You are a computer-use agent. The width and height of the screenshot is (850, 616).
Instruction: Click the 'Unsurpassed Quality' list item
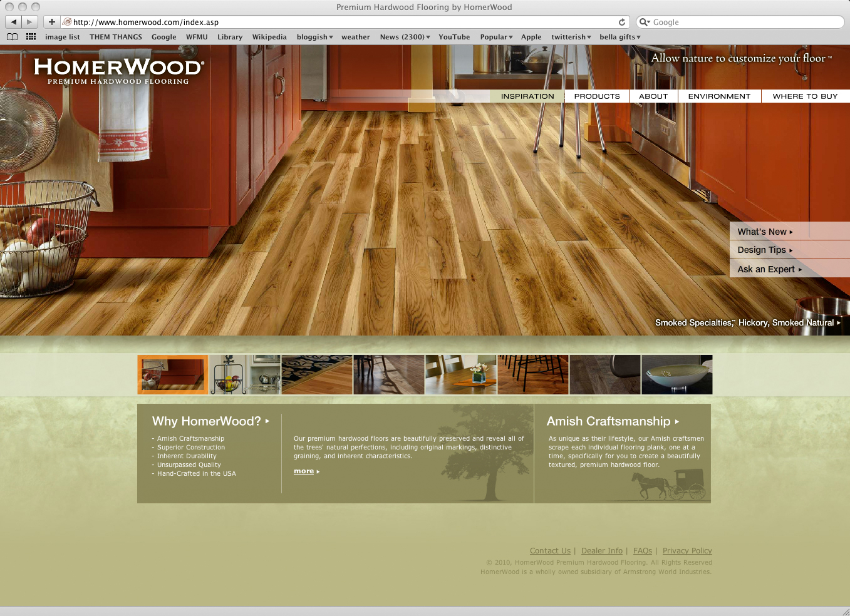point(189,465)
